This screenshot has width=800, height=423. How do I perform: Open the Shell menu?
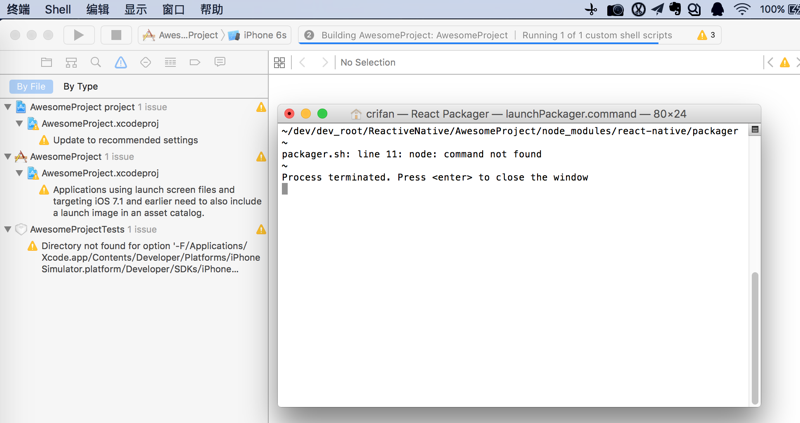tap(58, 9)
